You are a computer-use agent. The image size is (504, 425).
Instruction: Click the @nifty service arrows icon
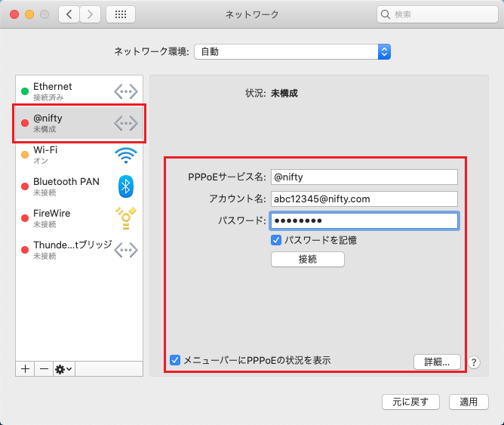[126, 123]
